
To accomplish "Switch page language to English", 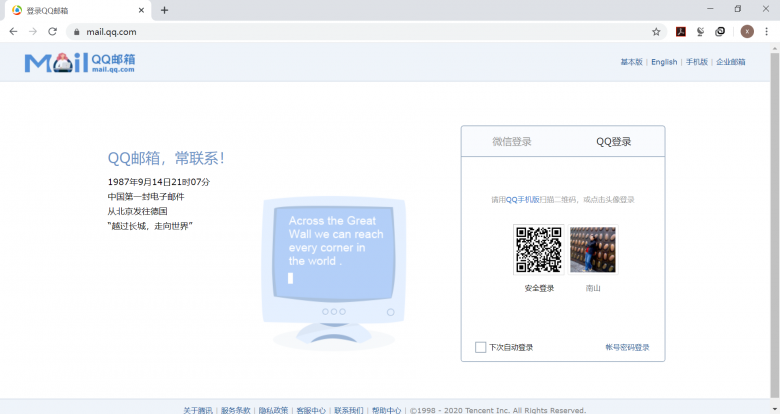I will [x=664, y=62].
